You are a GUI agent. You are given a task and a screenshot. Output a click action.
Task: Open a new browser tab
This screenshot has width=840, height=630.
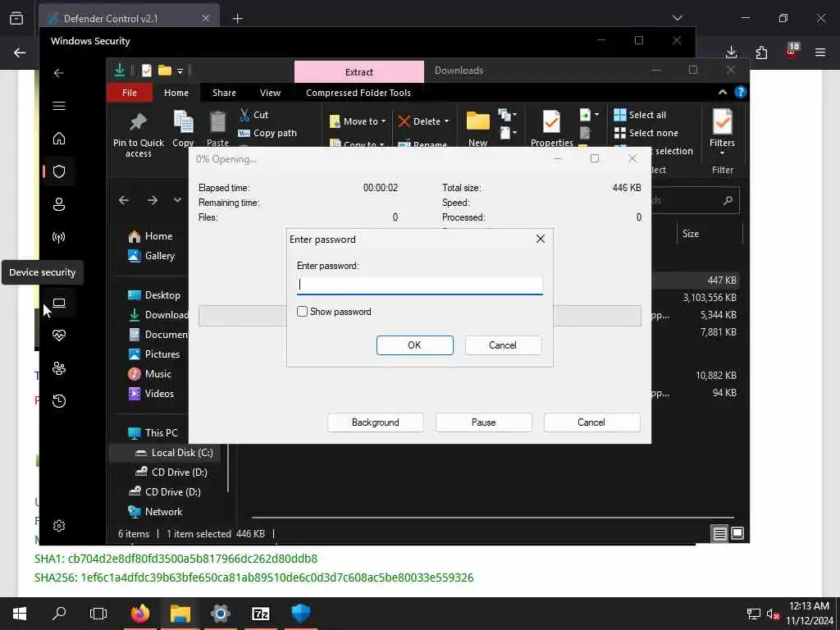(237, 19)
